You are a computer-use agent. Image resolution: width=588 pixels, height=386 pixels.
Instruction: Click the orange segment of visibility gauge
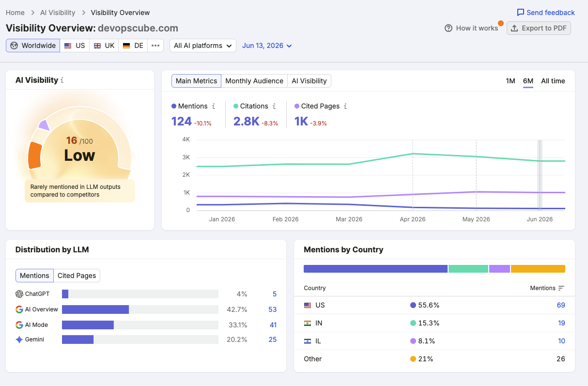34,155
